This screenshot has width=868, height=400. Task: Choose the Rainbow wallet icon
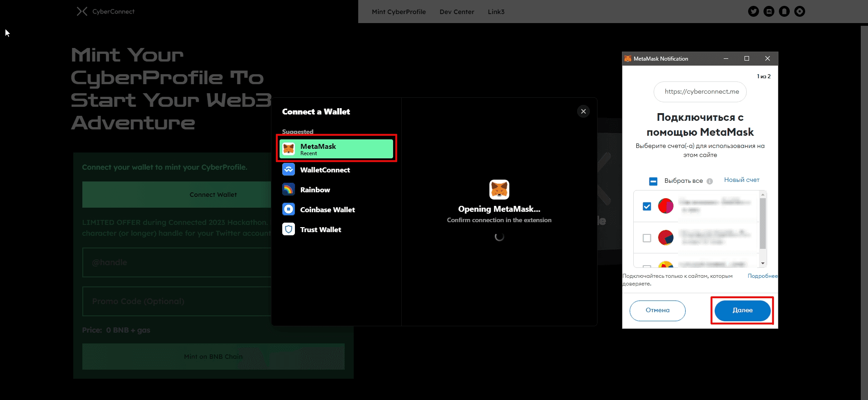(x=289, y=190)
